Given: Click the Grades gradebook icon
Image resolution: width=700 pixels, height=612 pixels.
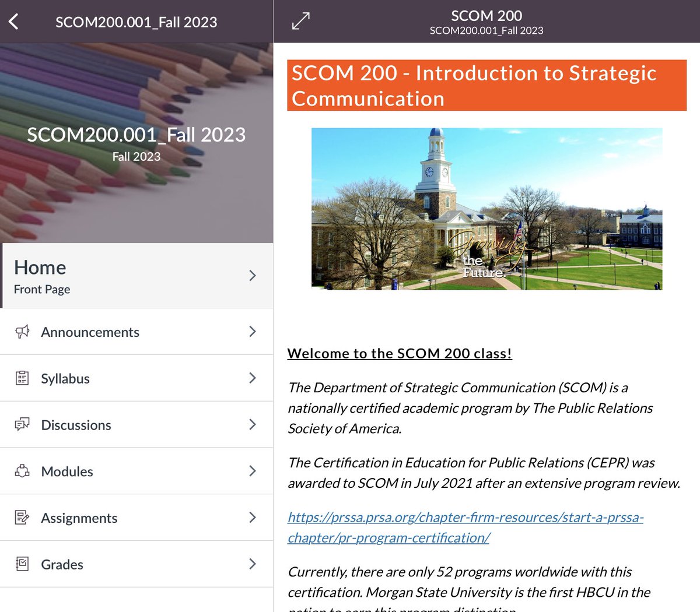Looking at the screenshot, I should [x=22, y=564].
